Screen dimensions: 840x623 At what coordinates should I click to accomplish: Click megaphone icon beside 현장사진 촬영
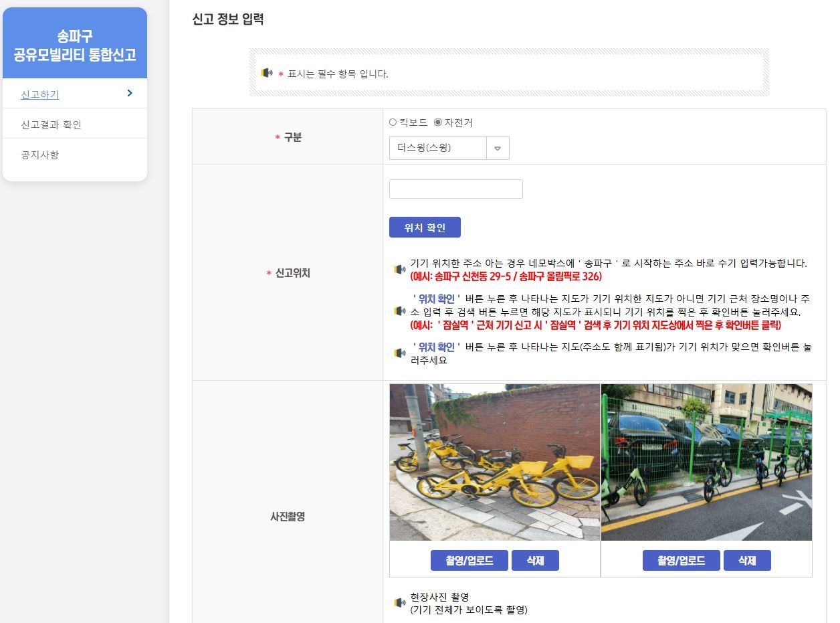pyautogui.click(x=400, y=603)
